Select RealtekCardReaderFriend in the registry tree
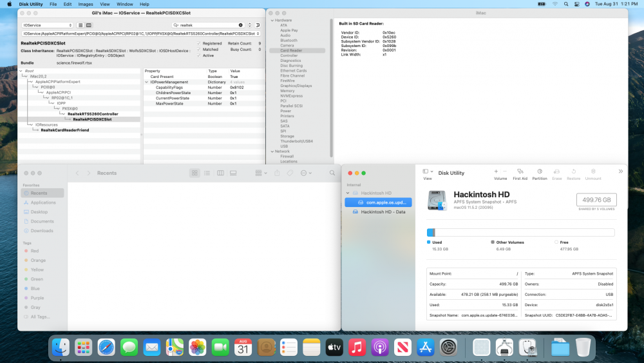 (65, 130)
